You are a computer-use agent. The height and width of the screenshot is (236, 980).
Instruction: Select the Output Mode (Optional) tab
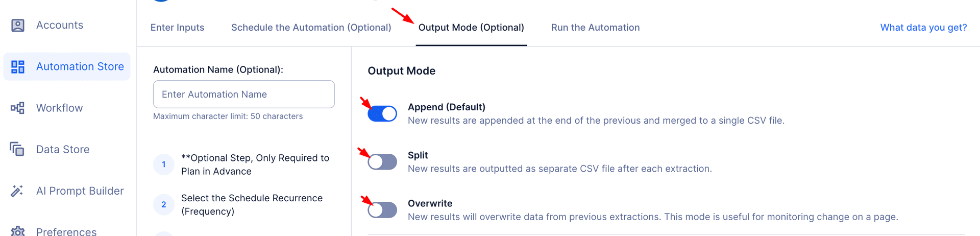pyautogui.click(x=471, y=28)
